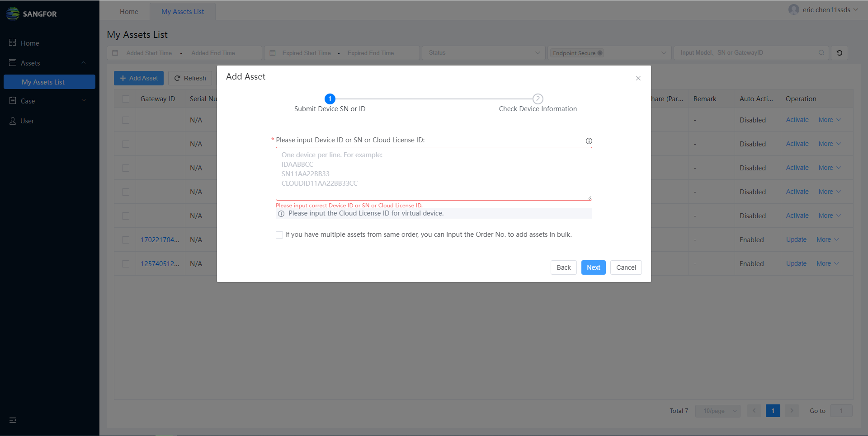Open the 10/page size dropdown
This screenshot has height=436, width=868.
[x=717, y=411]
